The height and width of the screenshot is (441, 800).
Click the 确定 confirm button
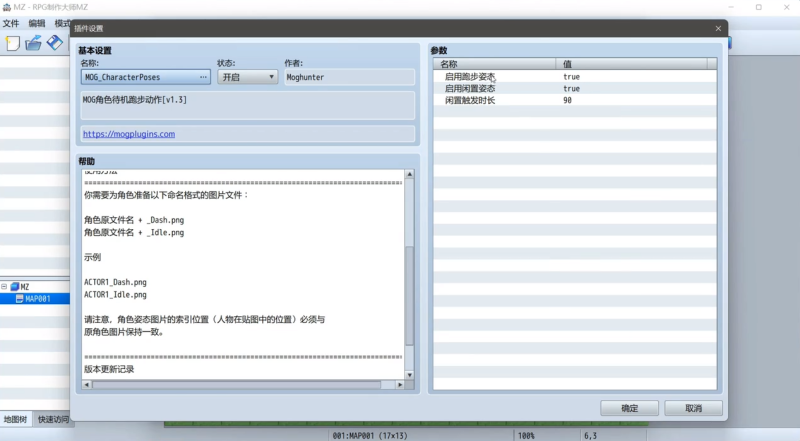click(x=630, y=408)
